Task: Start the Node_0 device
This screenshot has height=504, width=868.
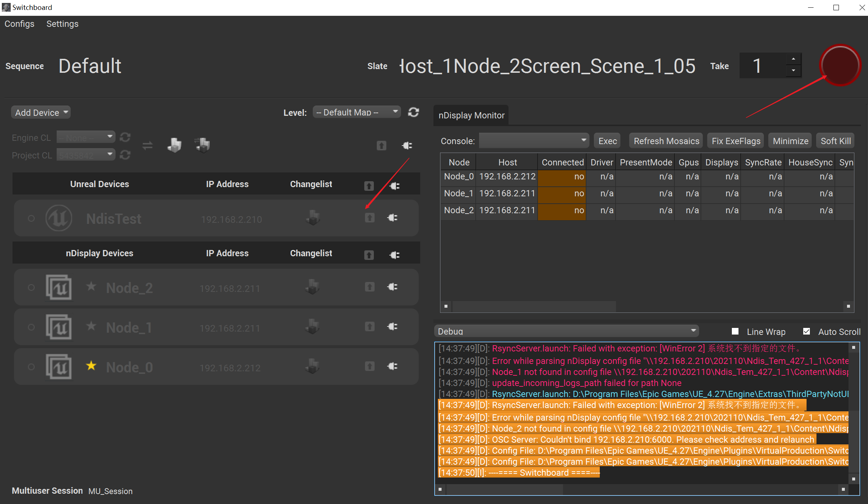Action: pos(370,367)
